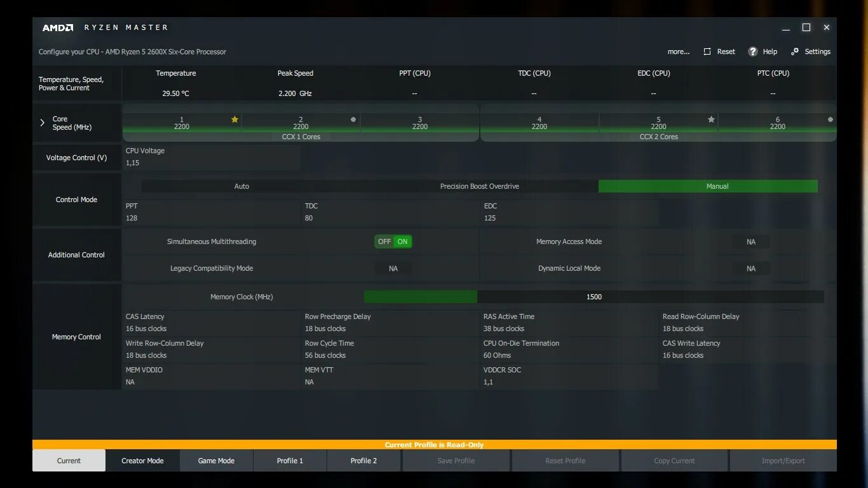Click the more... link in header
This screenshot has width=868, height=488.
tap(678, 51)
